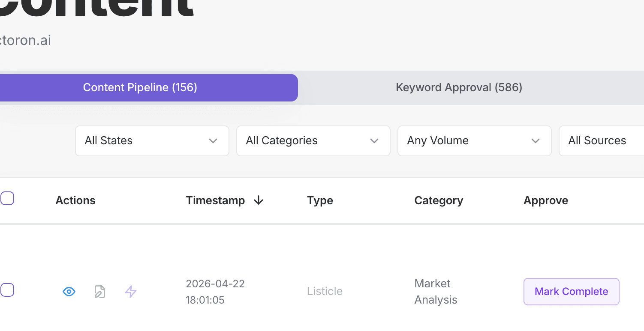Check the checkbox for the Listicle row
Screen dimensions: 644x331
click(7, 290)
